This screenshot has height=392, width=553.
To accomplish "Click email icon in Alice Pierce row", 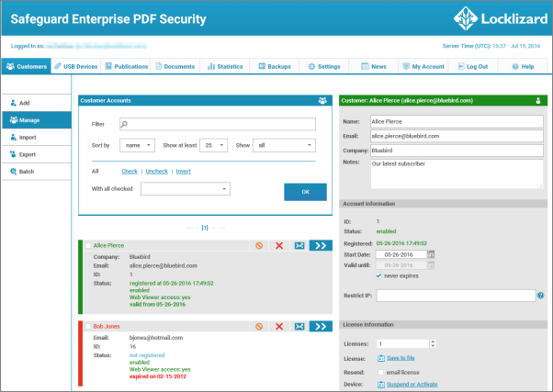I will (x=299, y=246).
